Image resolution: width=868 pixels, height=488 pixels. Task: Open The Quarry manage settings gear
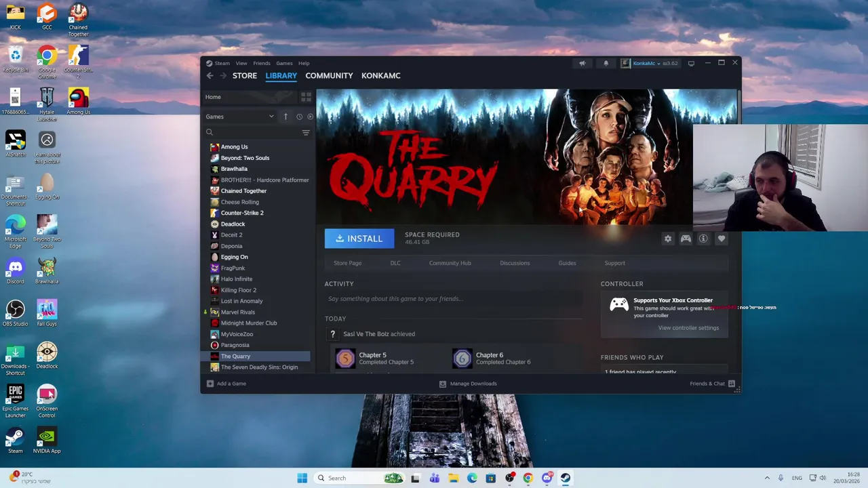coord(668,239)
